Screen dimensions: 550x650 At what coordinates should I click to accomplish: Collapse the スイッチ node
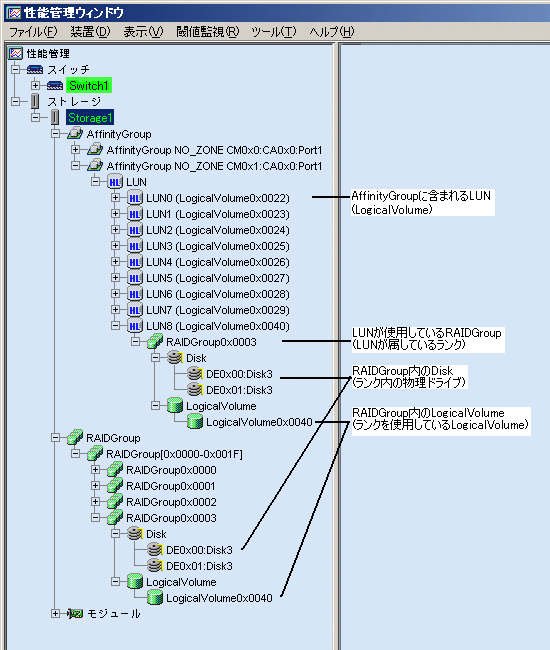click(x=15, y=69)
